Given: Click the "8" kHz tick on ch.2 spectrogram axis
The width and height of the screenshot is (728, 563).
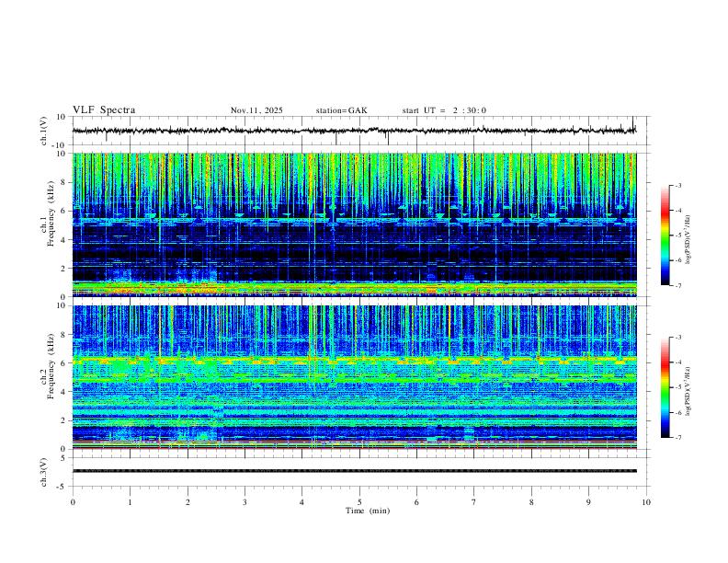Looking at the screenshot, I should pos(63,335).
